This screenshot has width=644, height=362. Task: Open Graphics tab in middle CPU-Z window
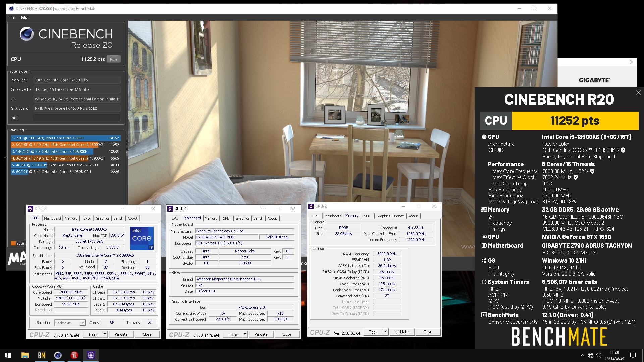[243, 218]
